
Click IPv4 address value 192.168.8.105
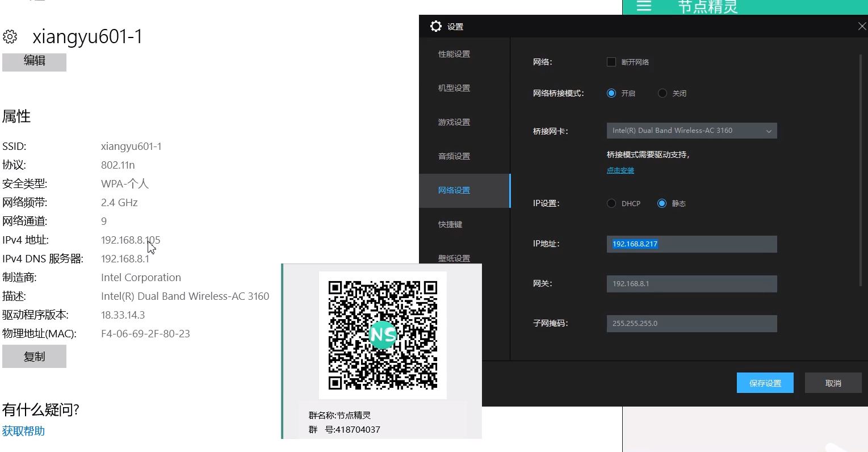pos(131,240)
